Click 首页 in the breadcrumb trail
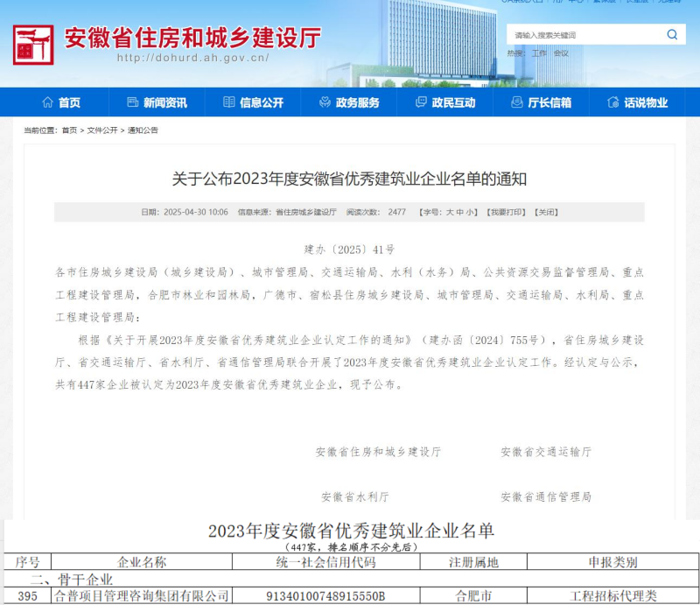Screen dimensions: 700x605 point(69,130)
